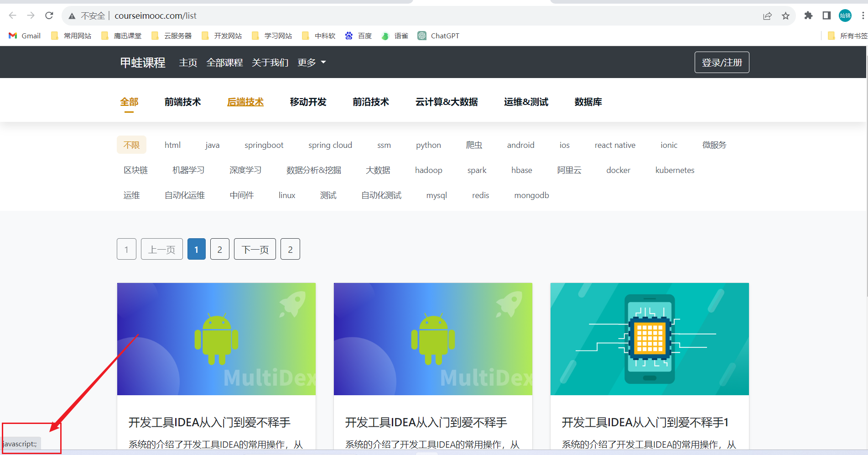This screenshot has height=455, width=868.
Task: Click the 登录/注册 button
Action: click(x=722, y=62)
